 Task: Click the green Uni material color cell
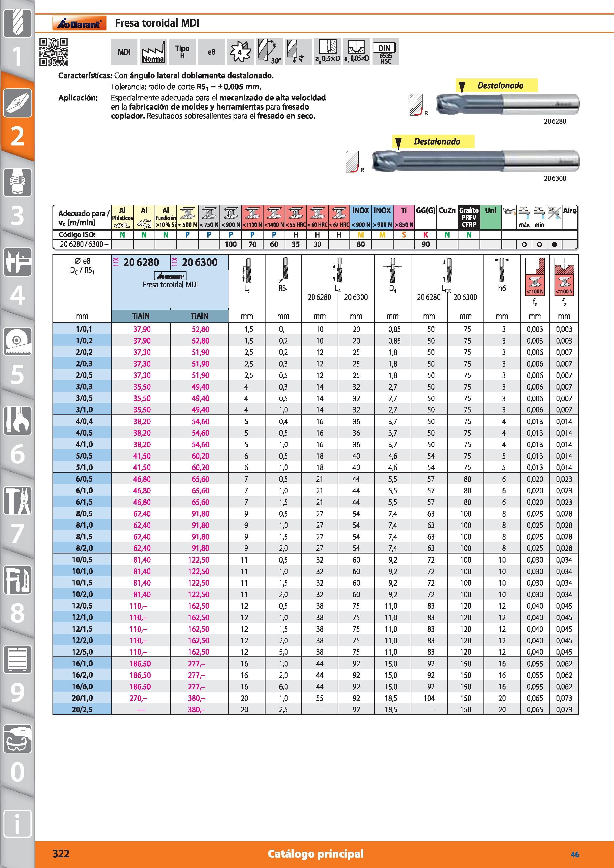pos(491,217)
